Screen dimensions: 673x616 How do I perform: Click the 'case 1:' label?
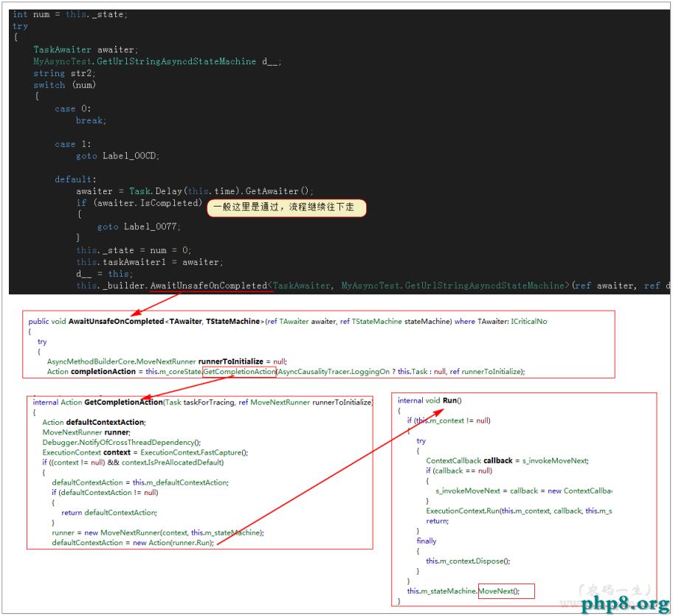(x=72, y=144)
